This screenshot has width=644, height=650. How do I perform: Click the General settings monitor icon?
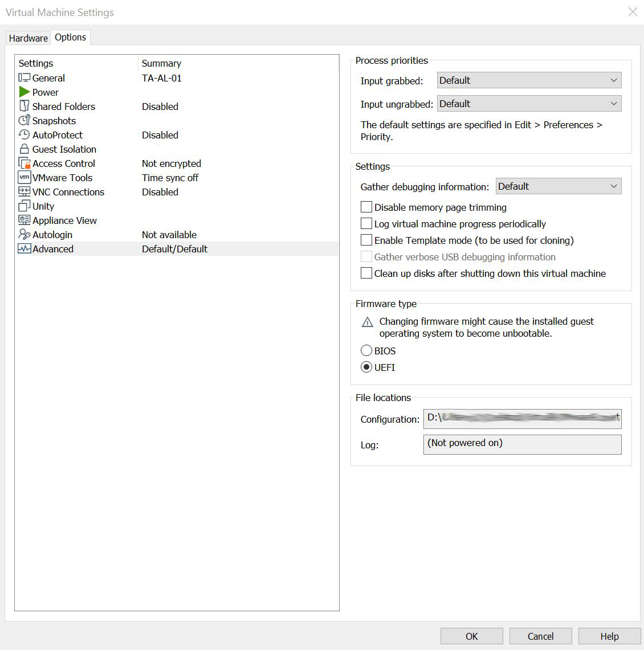(24, 78)
